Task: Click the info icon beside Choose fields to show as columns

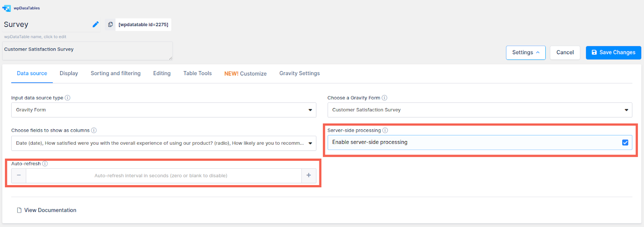Action: pos(94,130)
